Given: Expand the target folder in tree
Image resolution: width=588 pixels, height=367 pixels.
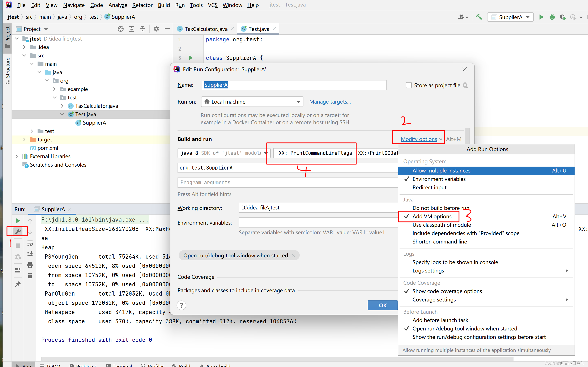Looking at the screenshot, I should 24,139.
